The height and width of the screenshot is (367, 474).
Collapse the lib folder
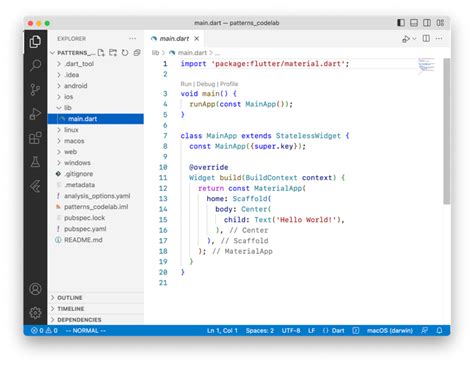pyautogui.click(x=96, y=108)
